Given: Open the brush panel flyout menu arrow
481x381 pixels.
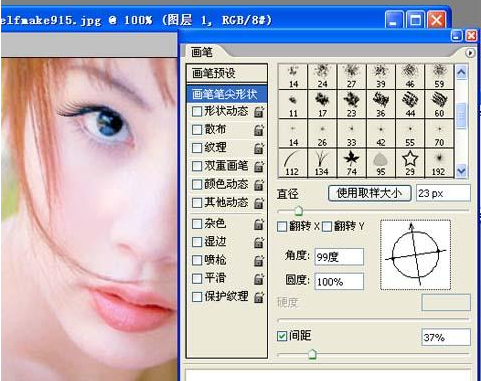Looking at the screenshot, I should (470, 53).
